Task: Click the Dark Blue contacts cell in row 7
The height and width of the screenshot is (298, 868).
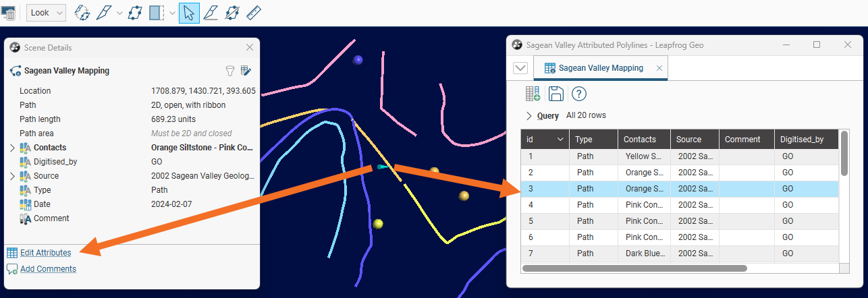Action: (x=645, y=254)
